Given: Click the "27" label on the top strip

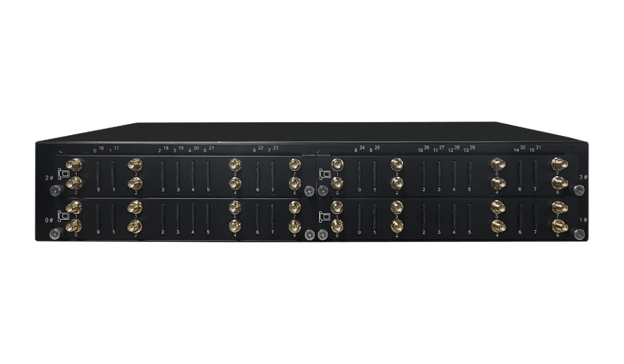Looking at the screenshot, I should (442, 148).
